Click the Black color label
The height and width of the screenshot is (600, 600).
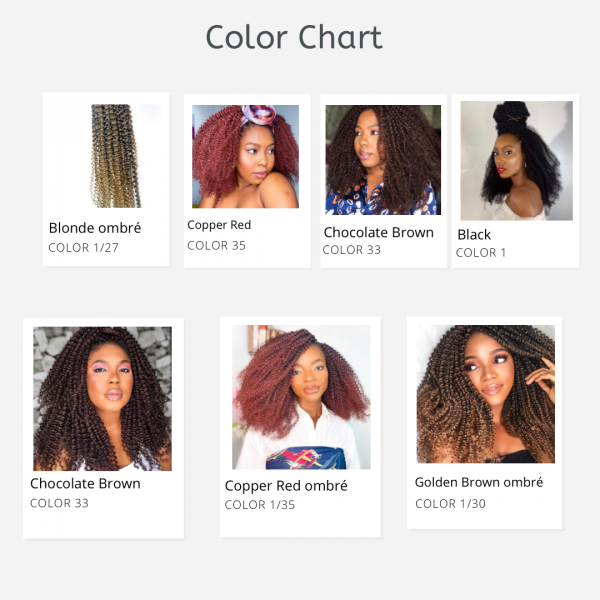coord(474,235)
